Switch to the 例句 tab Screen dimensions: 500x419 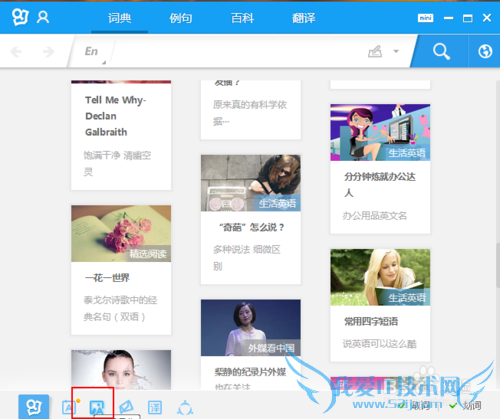tap(181, 18)
